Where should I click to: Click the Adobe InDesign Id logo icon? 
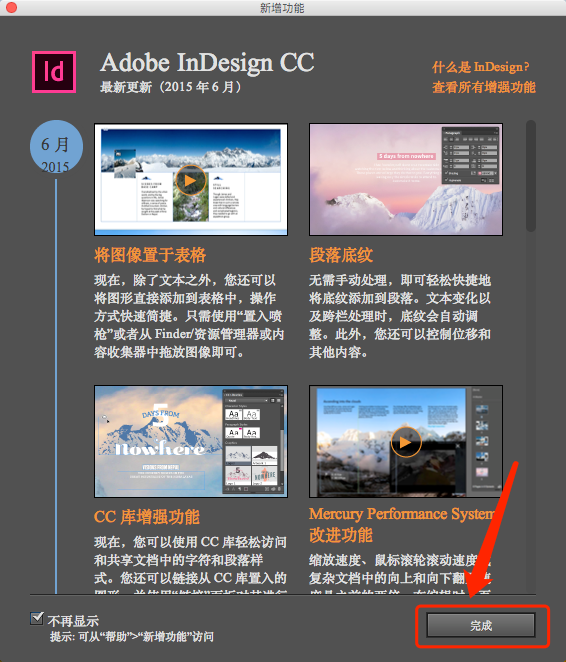tap(54, 72)
